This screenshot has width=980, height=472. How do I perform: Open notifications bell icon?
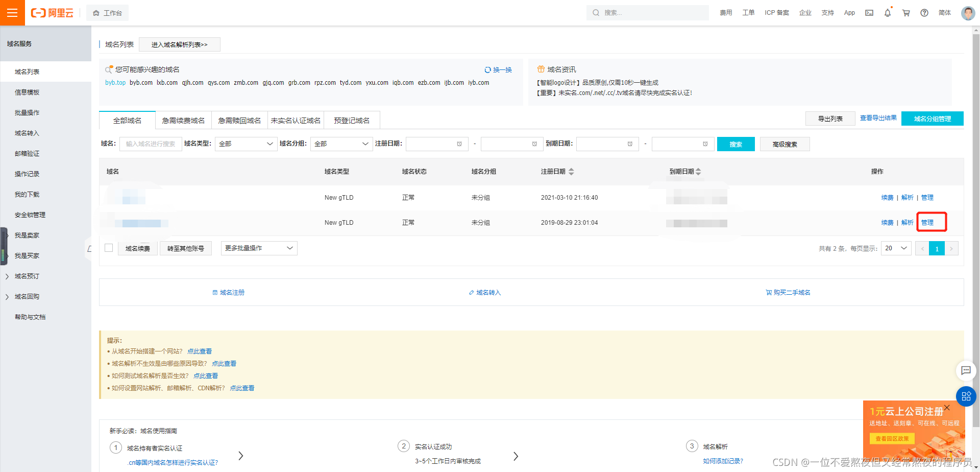(888, 13)
